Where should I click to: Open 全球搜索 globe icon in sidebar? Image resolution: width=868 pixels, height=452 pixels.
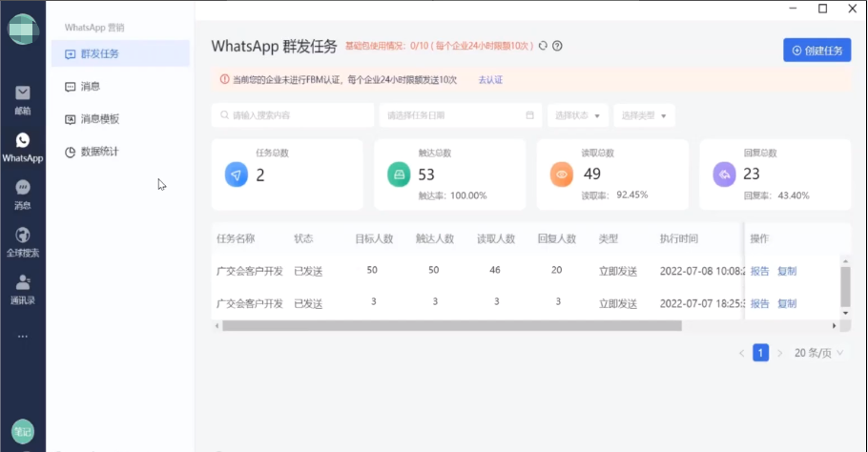(x=23, y=236)
